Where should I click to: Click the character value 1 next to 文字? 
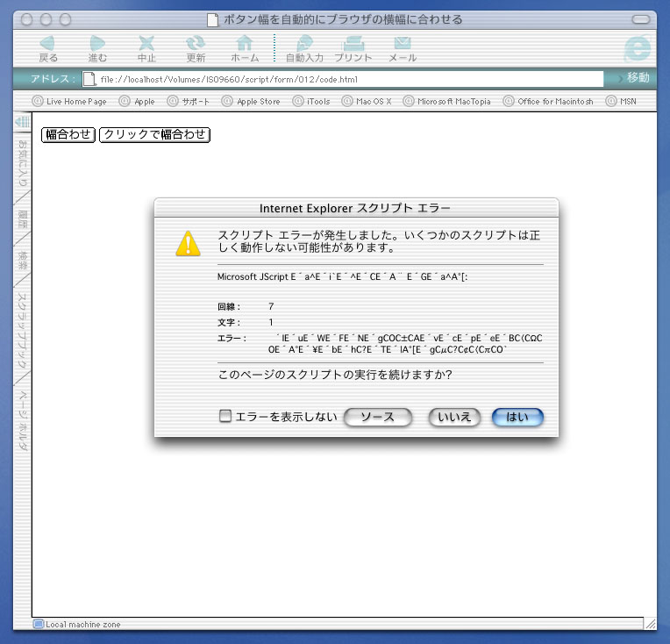[x=271, y=322]
